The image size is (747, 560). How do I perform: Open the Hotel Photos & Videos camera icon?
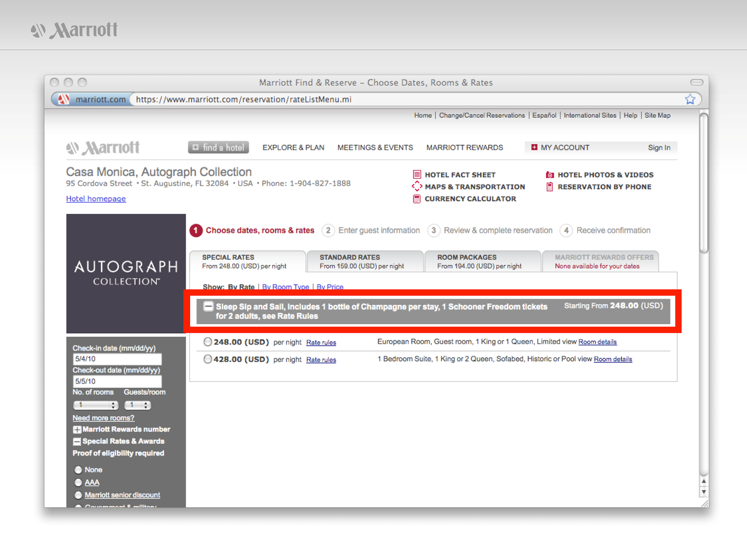point(550,175)
